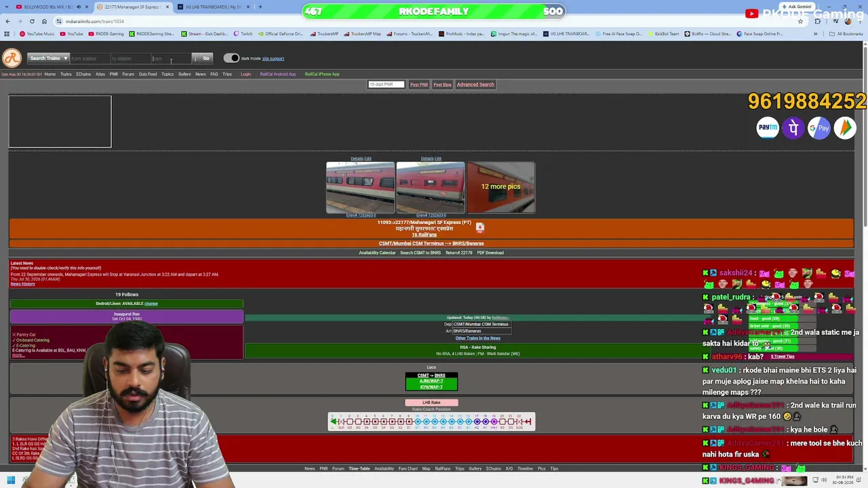Image resolution: width=868 pixels, height=488 pixels.
Task: Toggle dark mode switch
Action: (x=231, y=58)
